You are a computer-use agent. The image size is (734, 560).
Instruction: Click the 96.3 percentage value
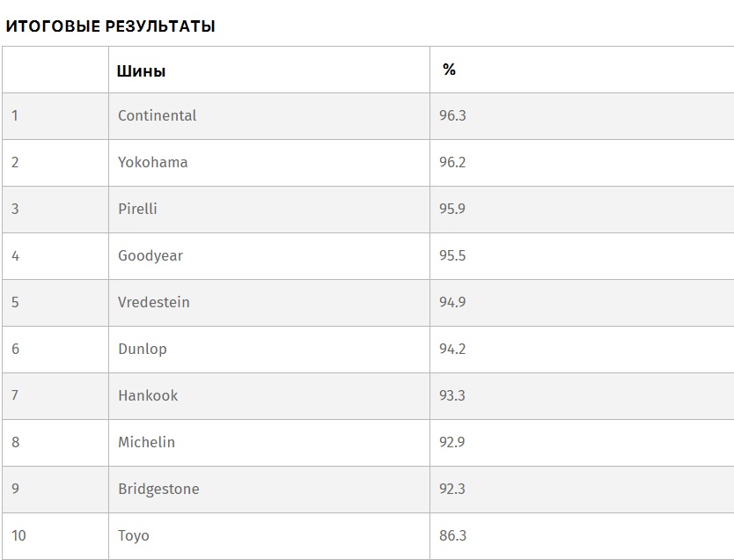click(x=452, y=115)
